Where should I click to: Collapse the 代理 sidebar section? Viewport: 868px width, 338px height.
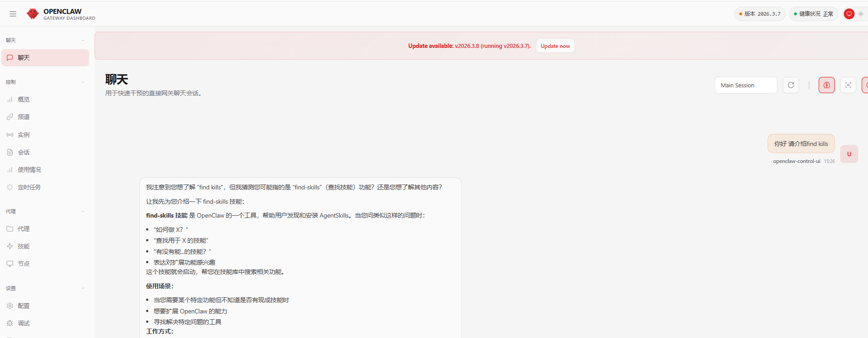(83, 211)
